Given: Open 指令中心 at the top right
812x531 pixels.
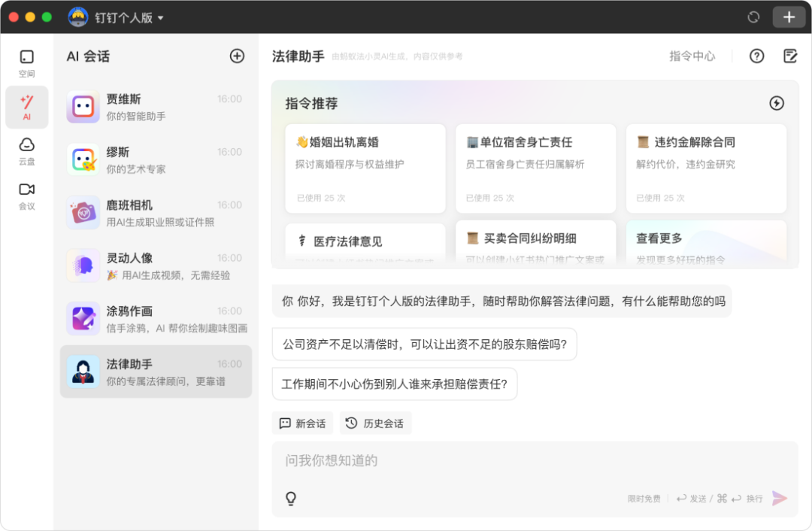Looking at the screenshot, I should point(691,56).
